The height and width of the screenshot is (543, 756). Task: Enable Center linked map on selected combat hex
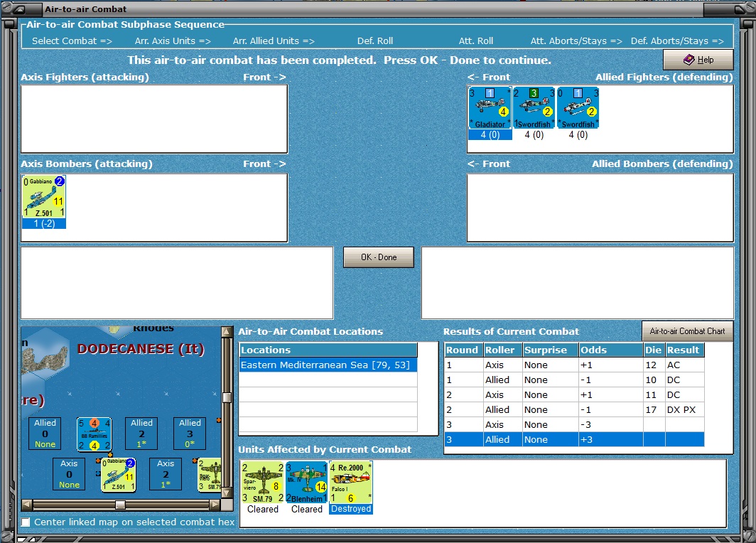point(26,522)
